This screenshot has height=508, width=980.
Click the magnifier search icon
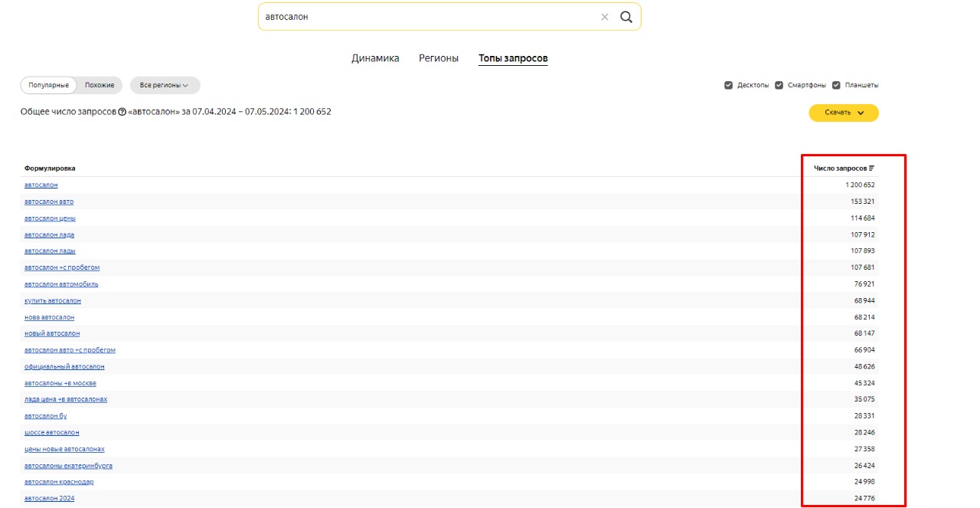click(x=626, y=17)
